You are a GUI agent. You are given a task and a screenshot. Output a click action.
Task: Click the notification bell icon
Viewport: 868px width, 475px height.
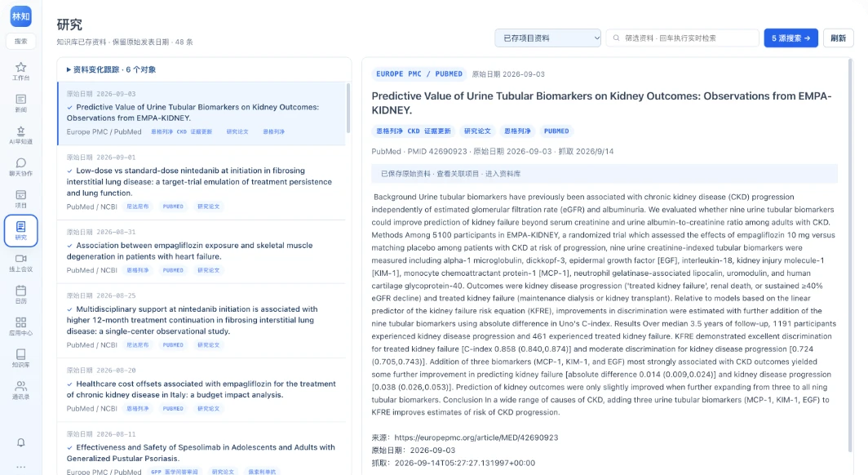point(20,442)
